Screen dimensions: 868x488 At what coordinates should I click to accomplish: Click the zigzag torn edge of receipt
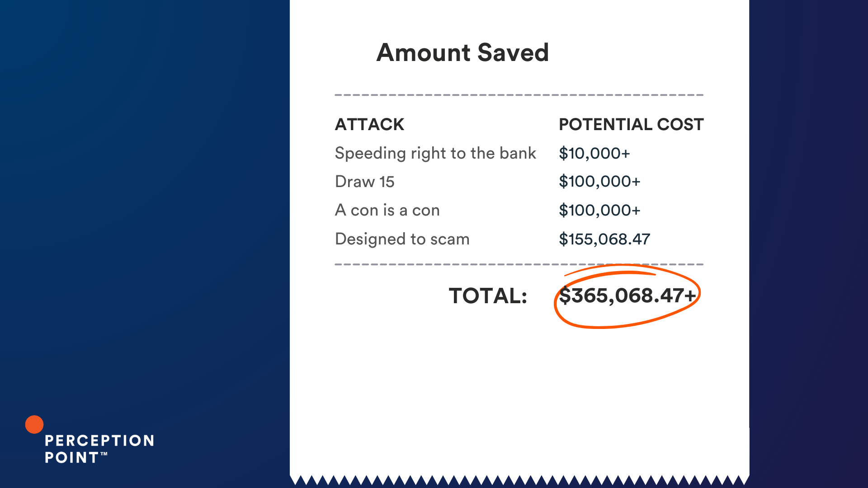pyautogui.click(x=519, y=480)
